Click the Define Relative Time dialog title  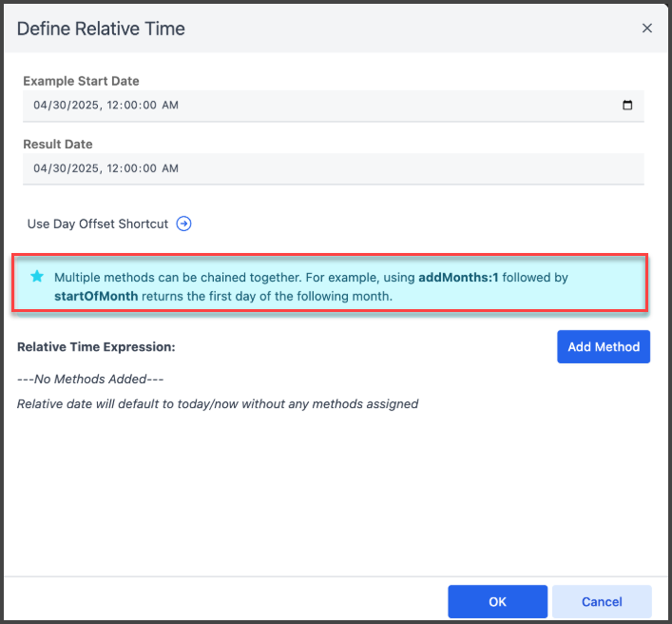click(101, 29)
